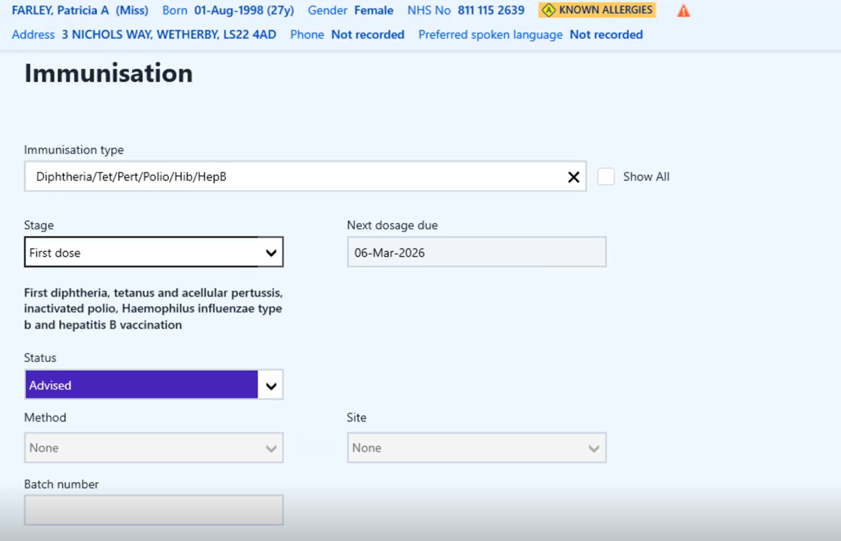Clear the Immunisation type field with X

pos(573,177)
